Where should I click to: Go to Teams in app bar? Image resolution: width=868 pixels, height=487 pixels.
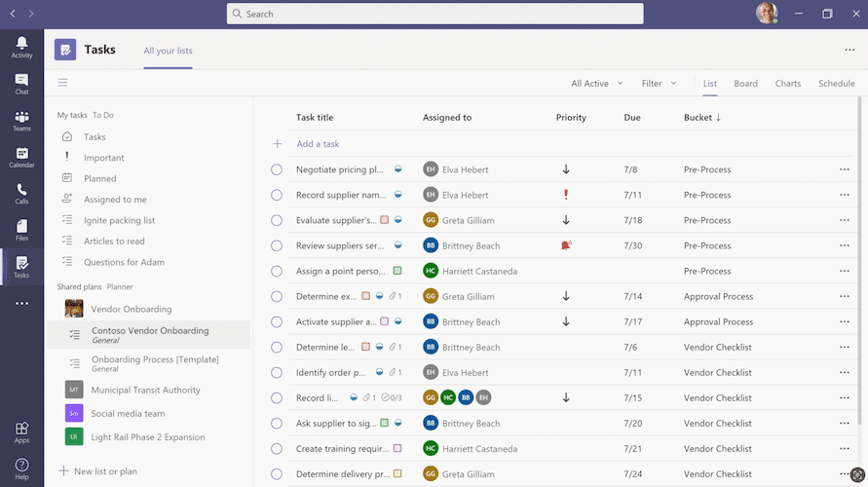click(21, 120)
